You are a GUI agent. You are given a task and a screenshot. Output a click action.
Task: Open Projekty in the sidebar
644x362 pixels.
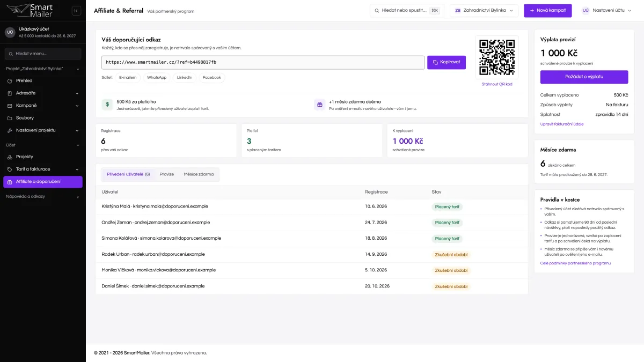43,157
